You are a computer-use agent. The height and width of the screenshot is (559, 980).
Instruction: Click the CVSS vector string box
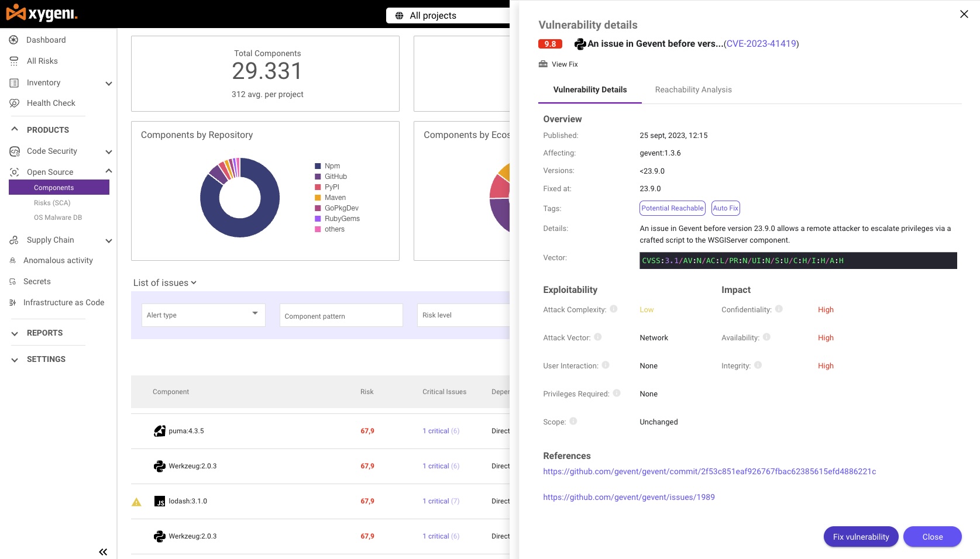[x=798, y=261]
